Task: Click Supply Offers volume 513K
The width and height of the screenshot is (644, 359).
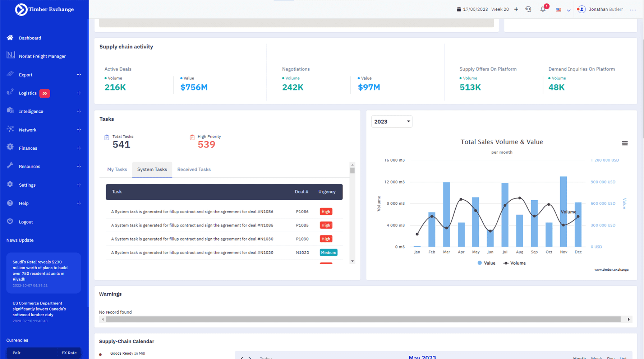Action: coord(470,87)
